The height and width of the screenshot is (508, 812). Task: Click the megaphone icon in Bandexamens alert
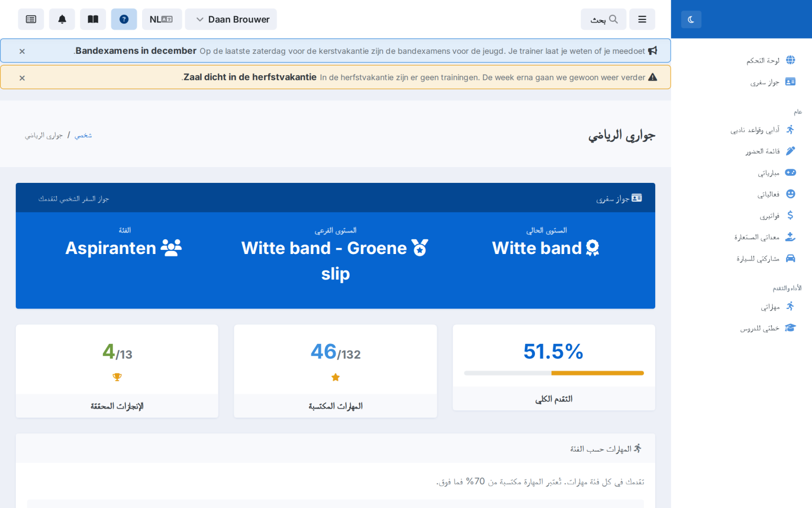coord(653,51)
